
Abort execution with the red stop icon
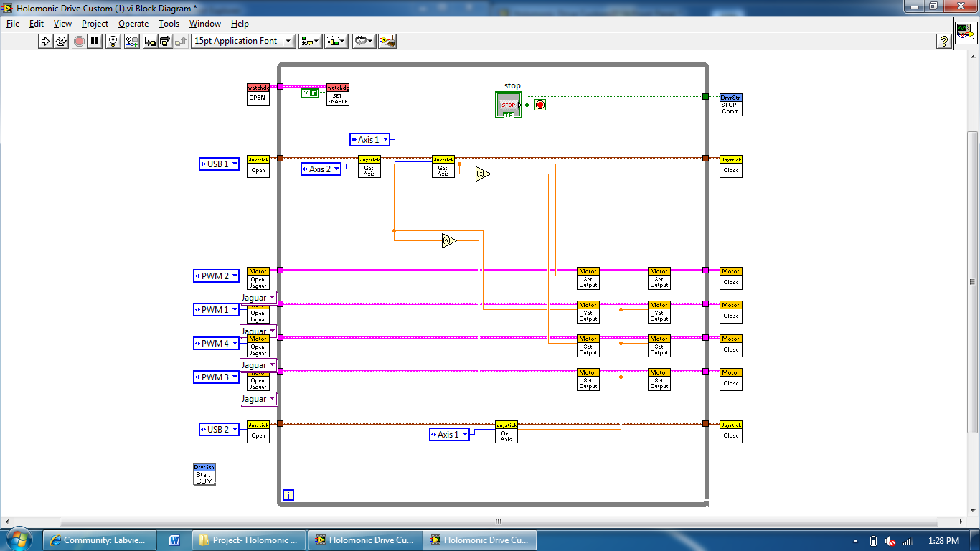(x=80, y=41)
